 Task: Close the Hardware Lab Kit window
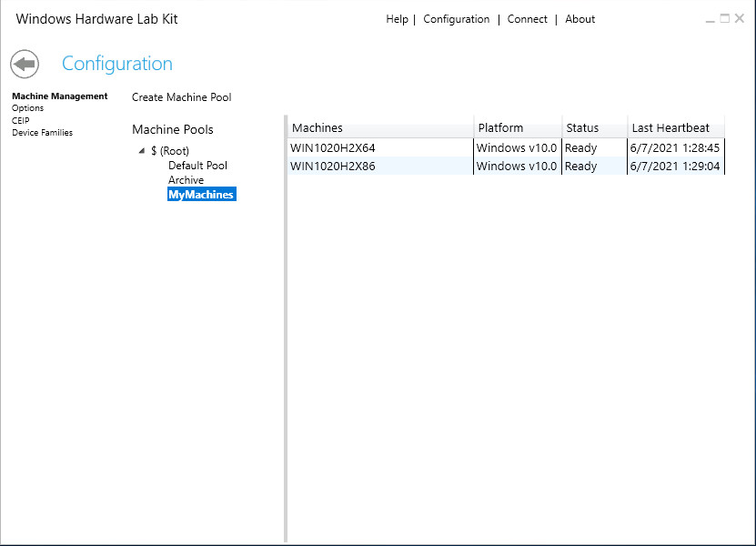pyautogui.click(x=740, y=19)
